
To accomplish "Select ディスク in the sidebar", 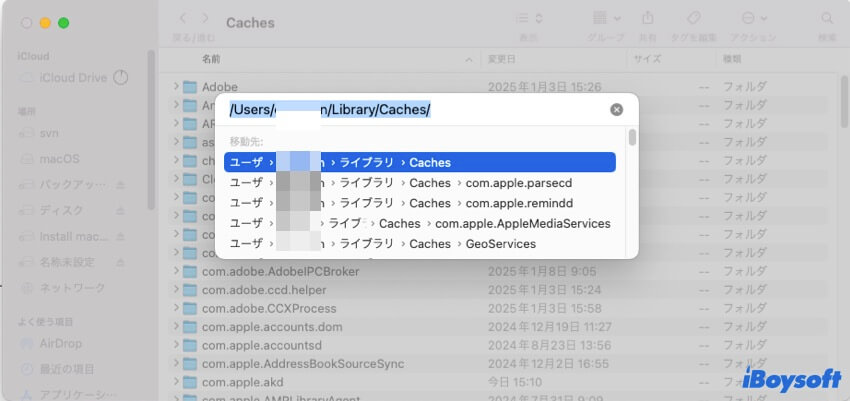I will (61, 210).
